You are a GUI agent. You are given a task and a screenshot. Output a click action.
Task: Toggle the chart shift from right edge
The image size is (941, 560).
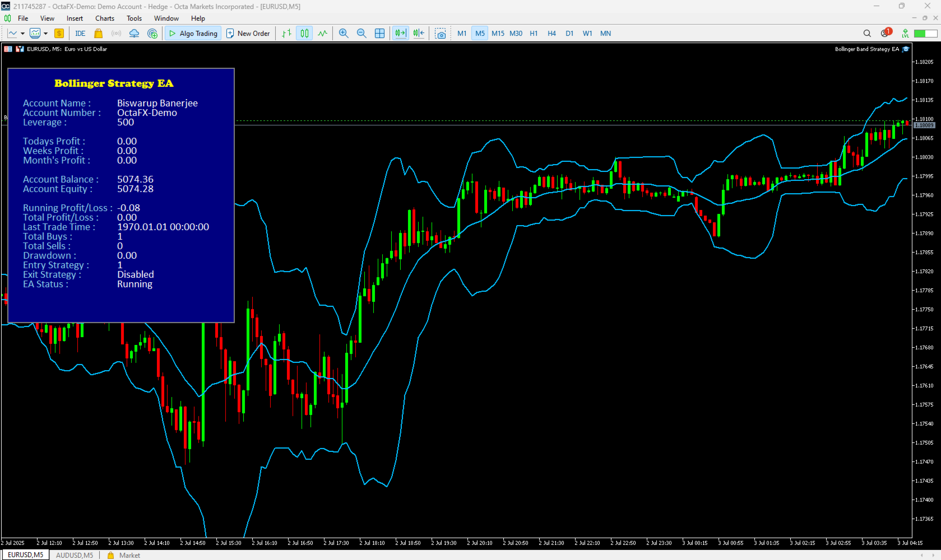point(418,34)
